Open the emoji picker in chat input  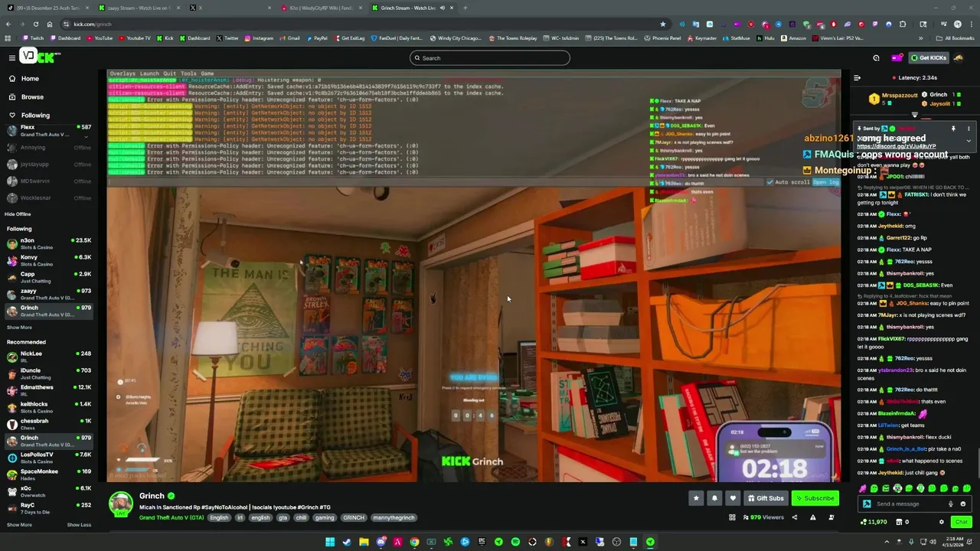(963, 504)
